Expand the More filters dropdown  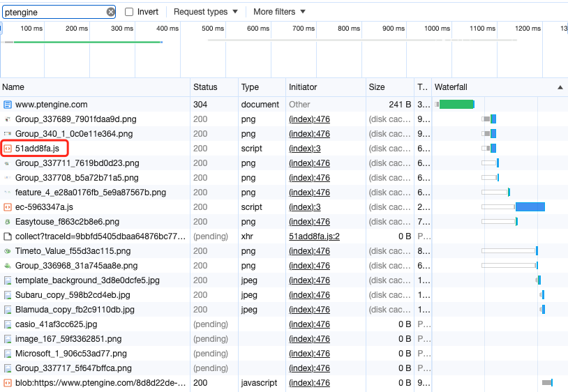pyautogui.click(x=279, y=12)
